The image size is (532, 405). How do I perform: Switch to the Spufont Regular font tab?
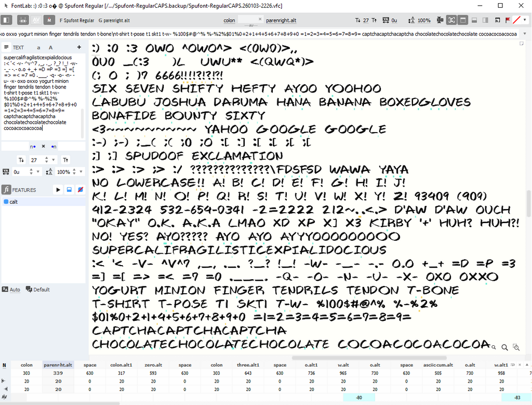click(77, 20)
